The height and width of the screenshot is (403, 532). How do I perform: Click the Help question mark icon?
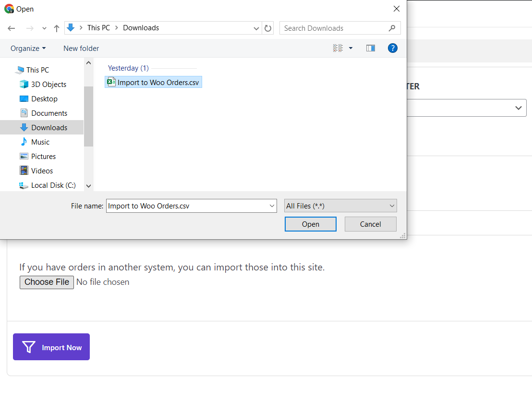(x=392, y=48)
